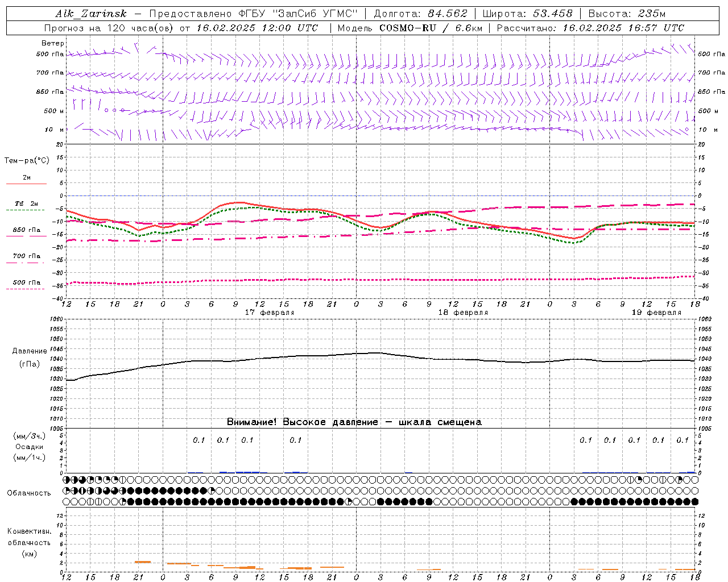Image resolution: width=728 pixels, height=582 pixels.
Task: Click the station name Alk_Zarinsk in the header
Action: (91, 14)
